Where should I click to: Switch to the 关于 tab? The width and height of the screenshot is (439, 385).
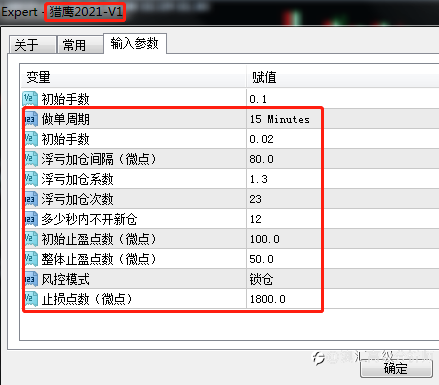pos(32,45)
